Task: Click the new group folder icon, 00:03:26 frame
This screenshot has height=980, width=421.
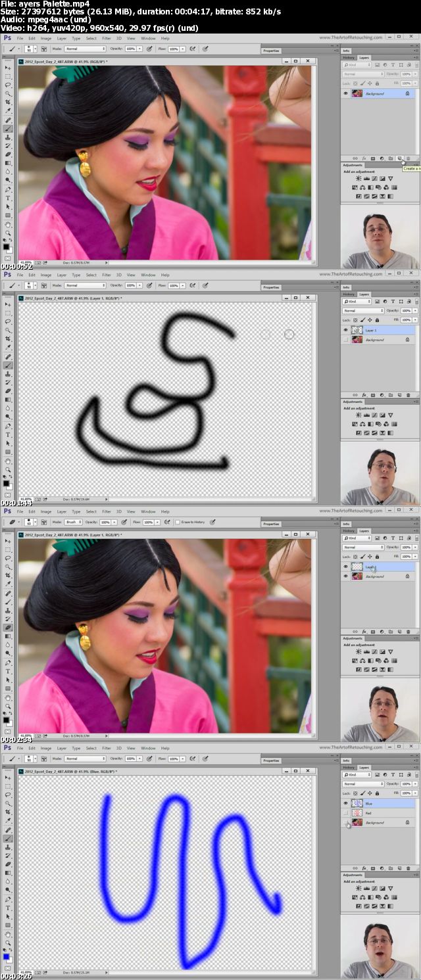Action: [391, 868]
